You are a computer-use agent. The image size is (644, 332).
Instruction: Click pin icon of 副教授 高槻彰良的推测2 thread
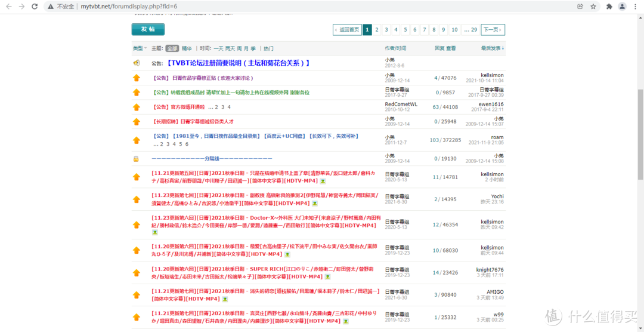coord(137,199)
